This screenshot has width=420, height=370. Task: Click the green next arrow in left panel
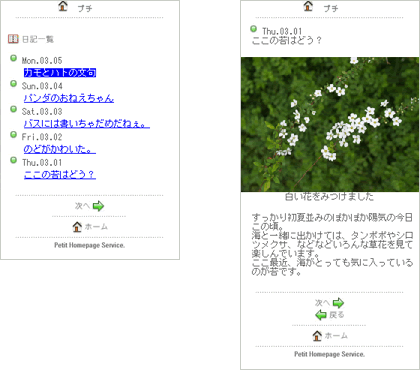coord(98,206)
